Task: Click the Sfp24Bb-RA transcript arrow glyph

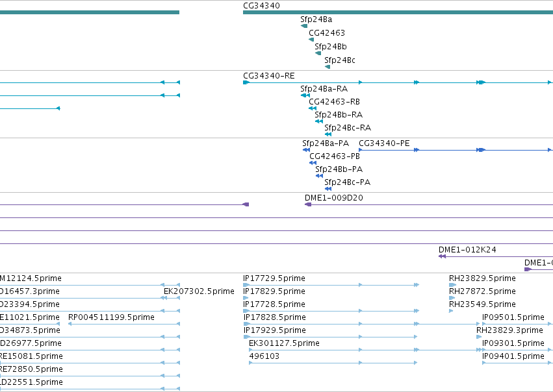Action: tap(319, 121)
